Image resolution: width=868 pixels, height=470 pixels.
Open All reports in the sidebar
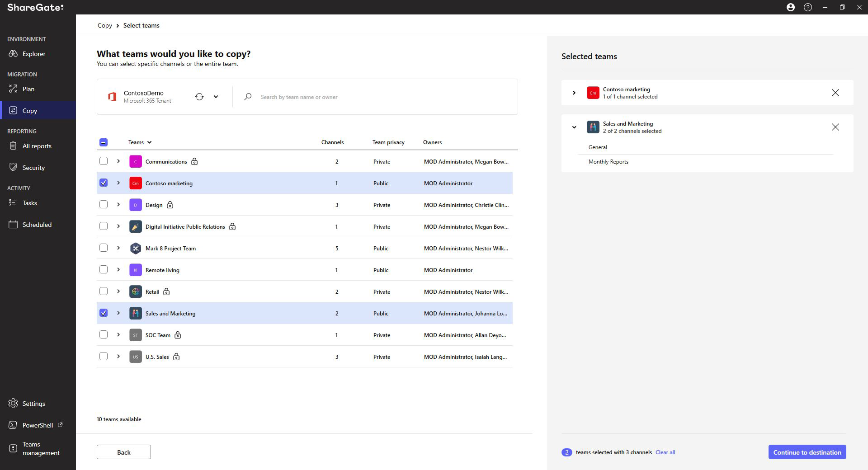click(38, 146)
